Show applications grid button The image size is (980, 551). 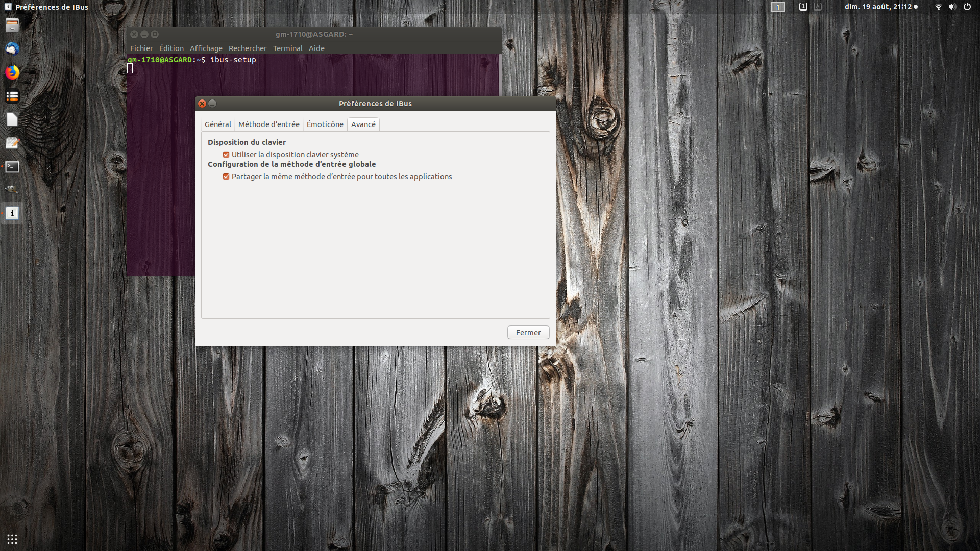tap(12, 539)
